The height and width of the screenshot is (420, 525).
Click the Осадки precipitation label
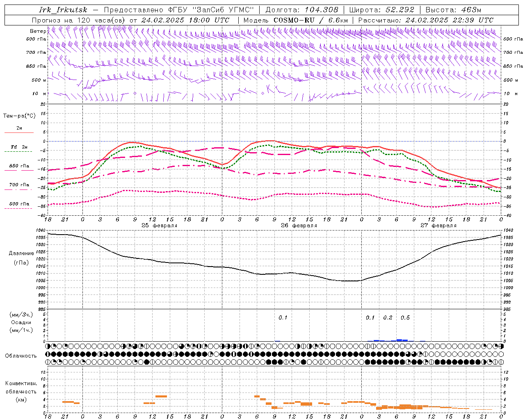(x=21, y=322)
